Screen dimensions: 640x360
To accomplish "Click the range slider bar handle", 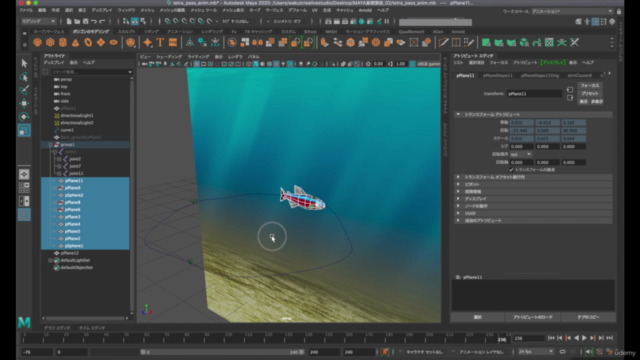I will click(222, 352).
